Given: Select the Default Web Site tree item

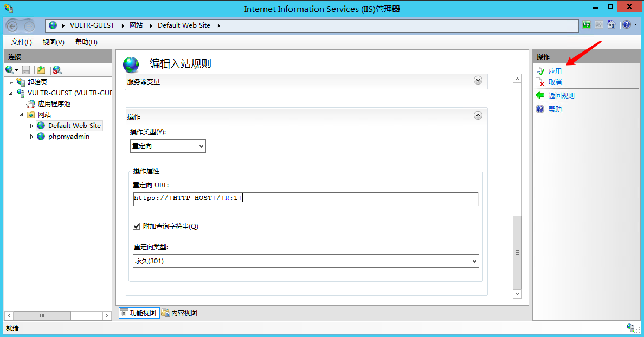Looking at the screenshot, I should point(74,126).
